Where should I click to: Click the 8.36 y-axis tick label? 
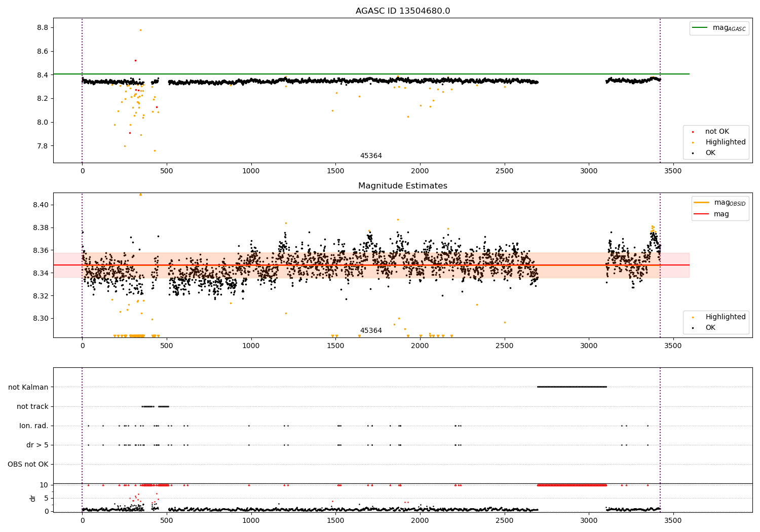(x=41, y=251)
